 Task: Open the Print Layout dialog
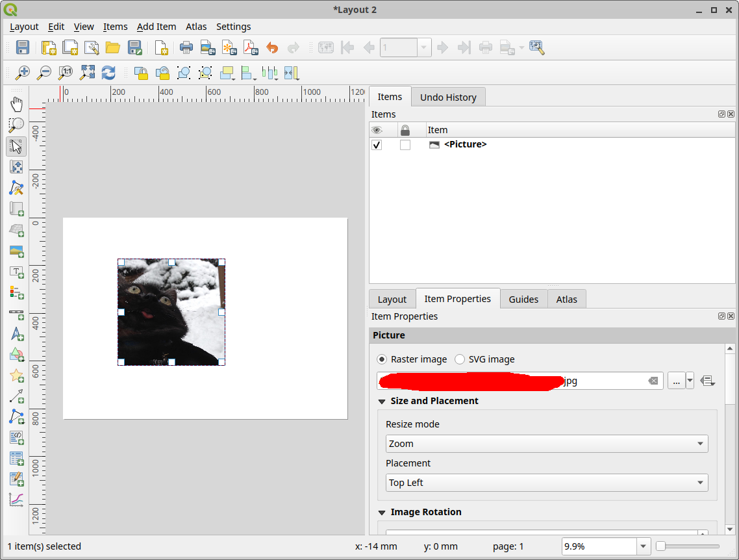(x=186, y=47)
